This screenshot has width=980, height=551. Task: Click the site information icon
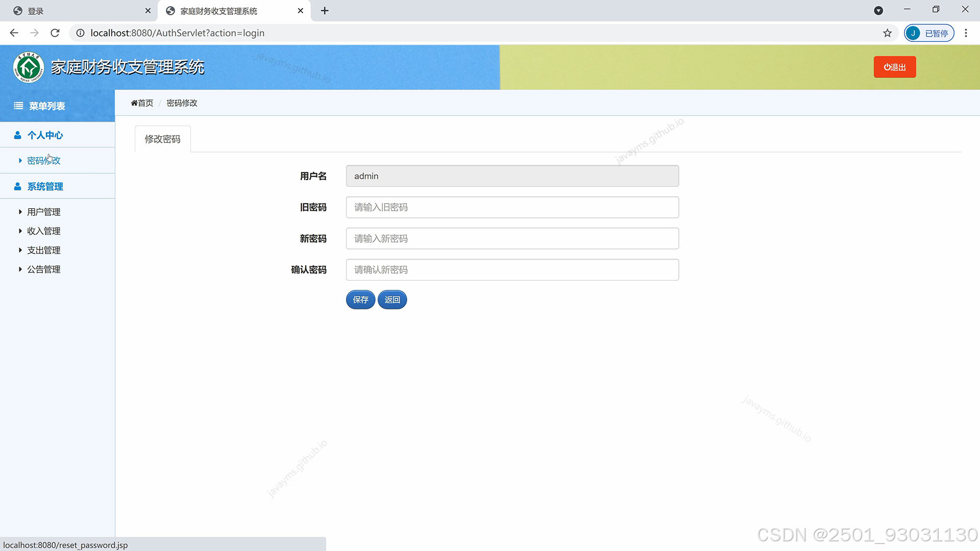pyautogui.click(x=80, y=33)
